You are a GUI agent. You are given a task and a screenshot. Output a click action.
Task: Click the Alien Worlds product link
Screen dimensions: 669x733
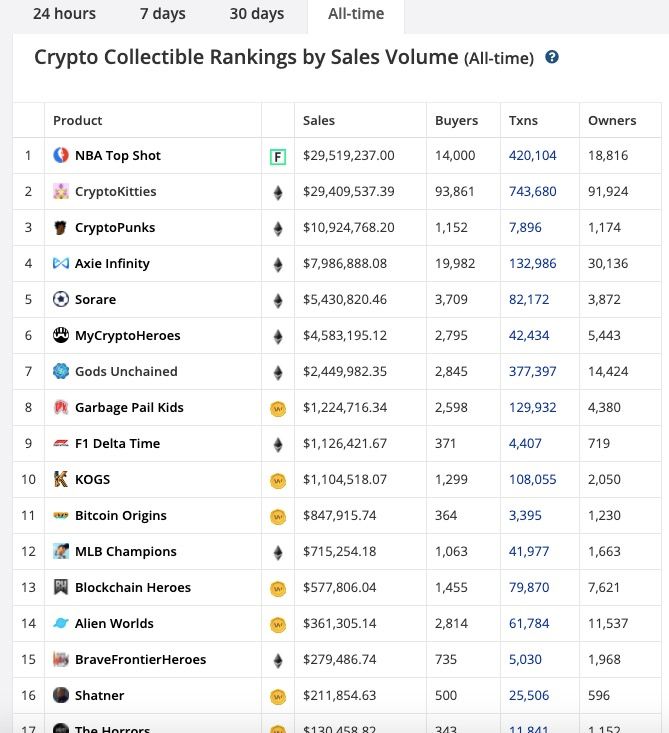[114, 623]
